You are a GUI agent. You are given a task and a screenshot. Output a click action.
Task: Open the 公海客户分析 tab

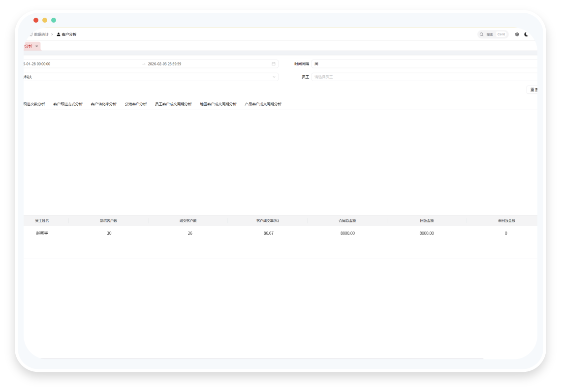(136, 104)
